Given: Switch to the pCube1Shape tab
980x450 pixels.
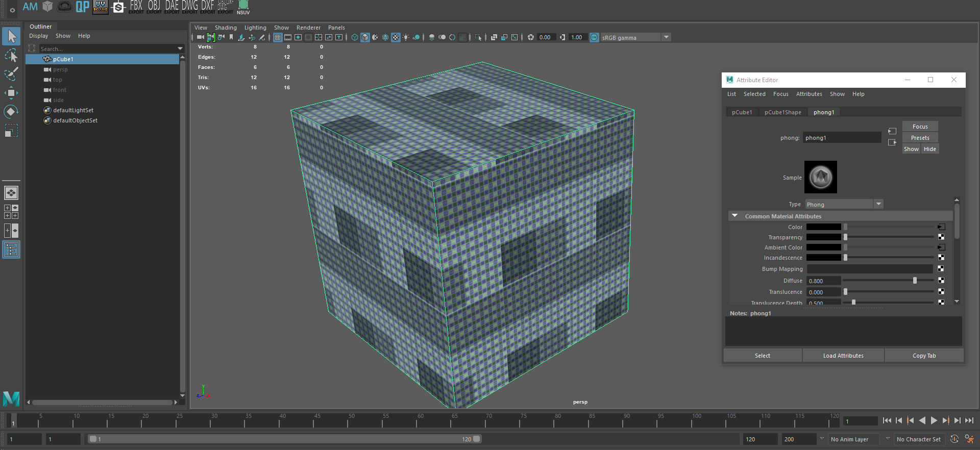Looking at the screenshot, I should click(x=782, y=112).
